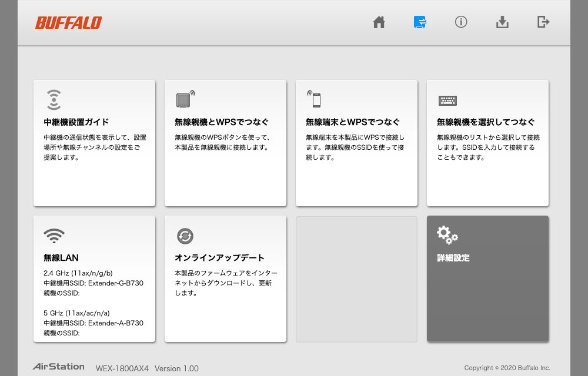Open 詳細設定 advanced settings label
The image size is (588, 376).
point(453,258)
